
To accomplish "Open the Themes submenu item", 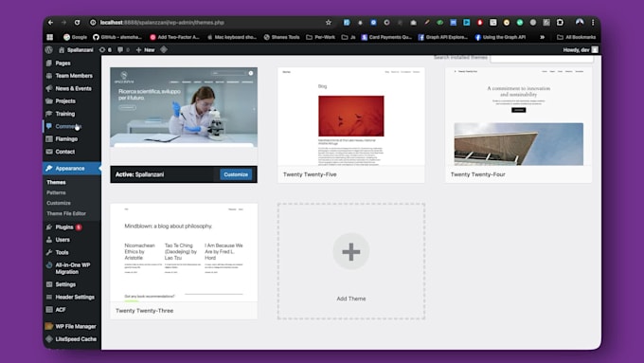I will pyautogui.click(x=56, y=182).
